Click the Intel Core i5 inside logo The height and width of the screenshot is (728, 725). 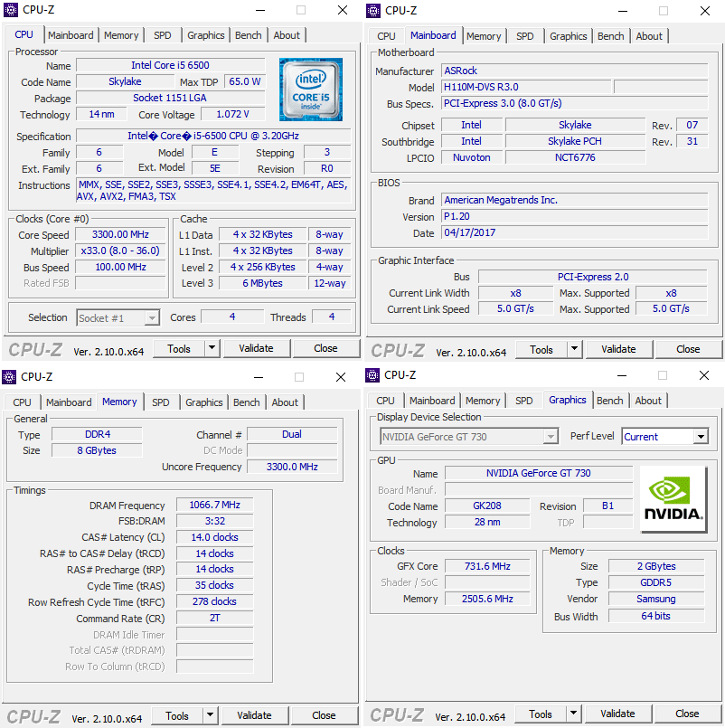click(311, 90)
